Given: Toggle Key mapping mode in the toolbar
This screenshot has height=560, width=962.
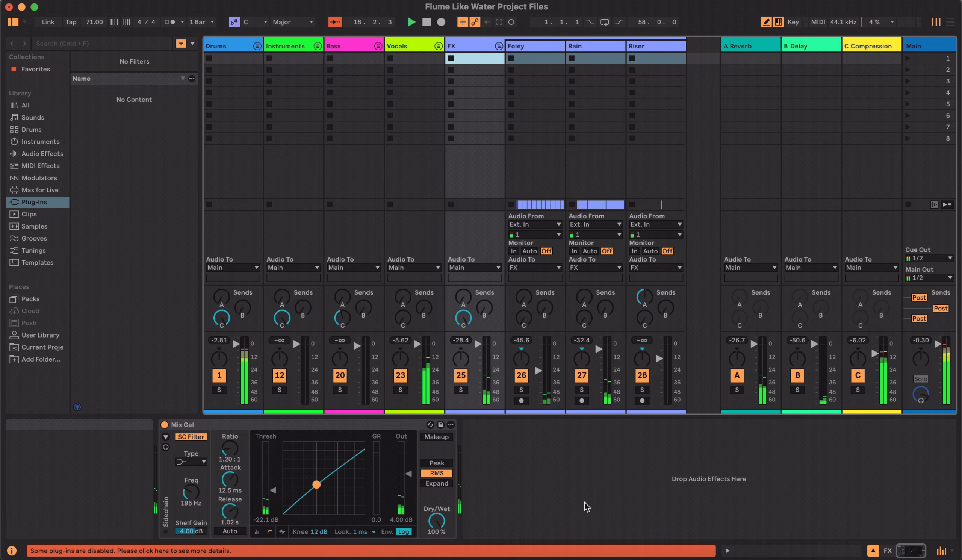Looking at the screenshot, I should 793,22.
